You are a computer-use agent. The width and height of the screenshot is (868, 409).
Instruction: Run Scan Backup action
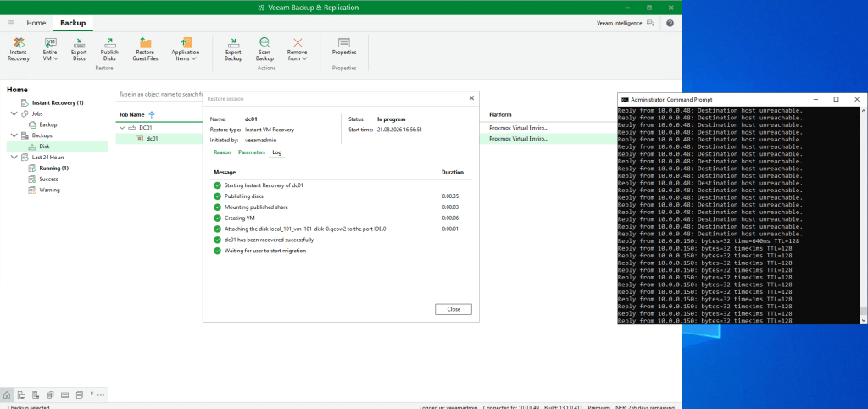[x=264, y=49]
